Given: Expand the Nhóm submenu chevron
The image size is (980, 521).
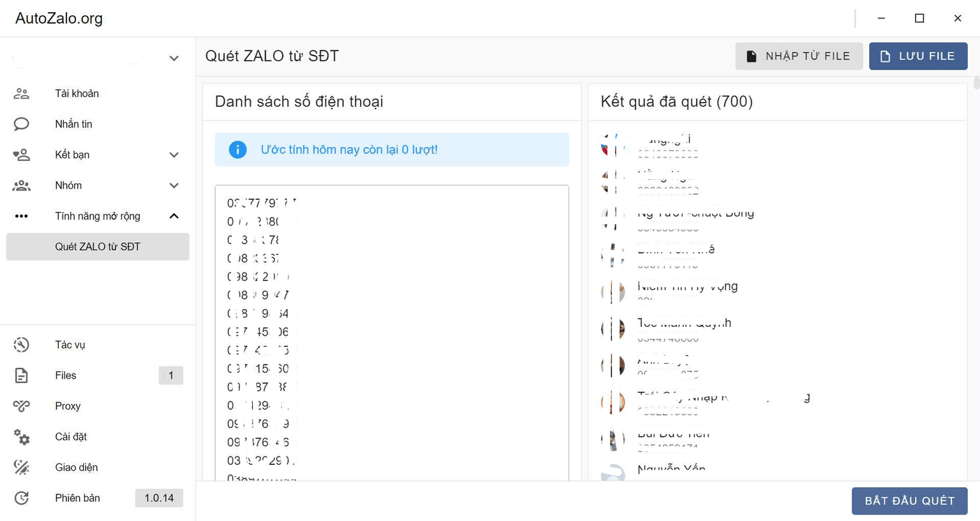Looking at the screenshot, I should click(x=174, y=185).
